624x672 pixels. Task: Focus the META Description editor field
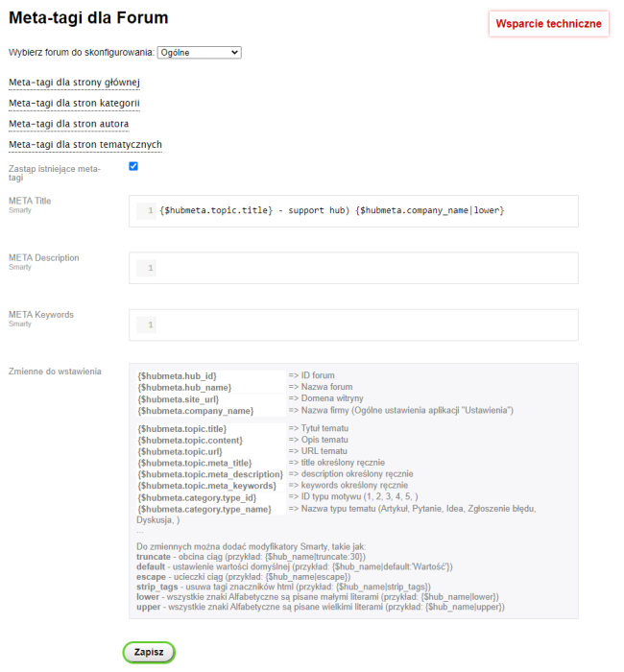(x=365, y=268)
